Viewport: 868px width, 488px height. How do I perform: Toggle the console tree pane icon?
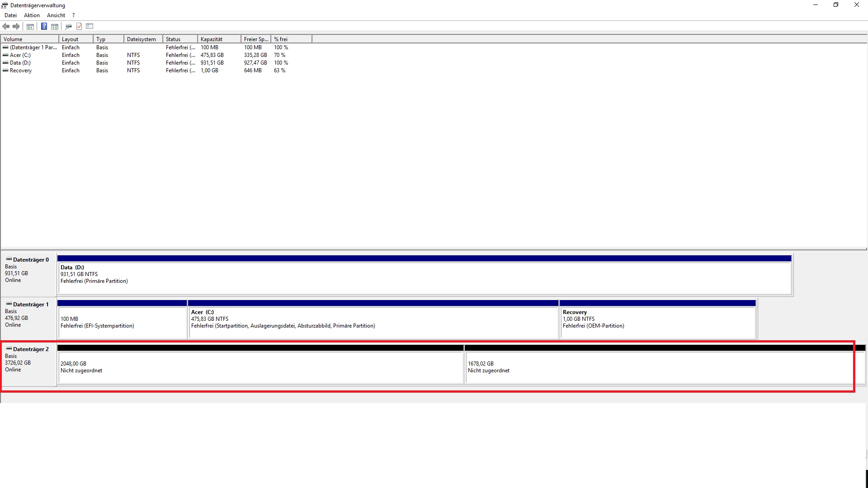point(30,26)
